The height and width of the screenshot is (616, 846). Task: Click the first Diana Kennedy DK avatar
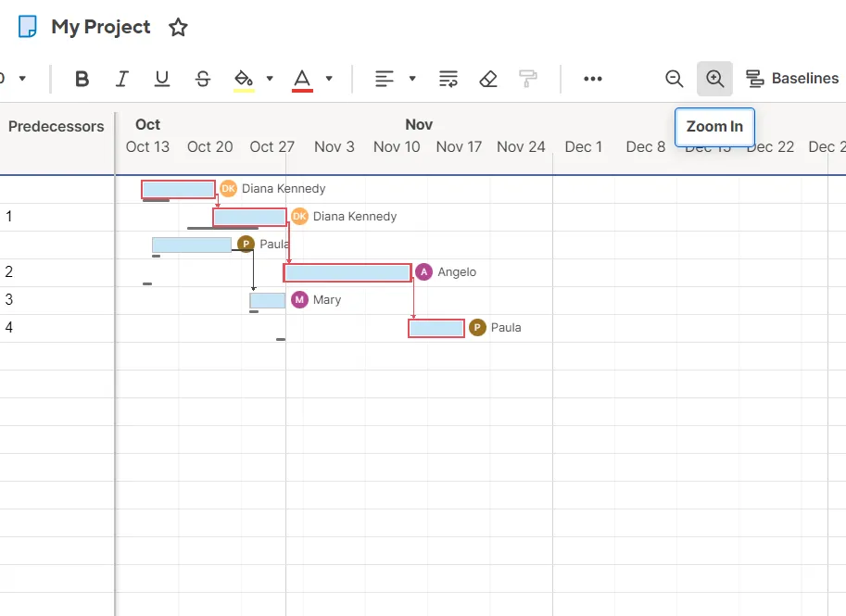[228, 188]
